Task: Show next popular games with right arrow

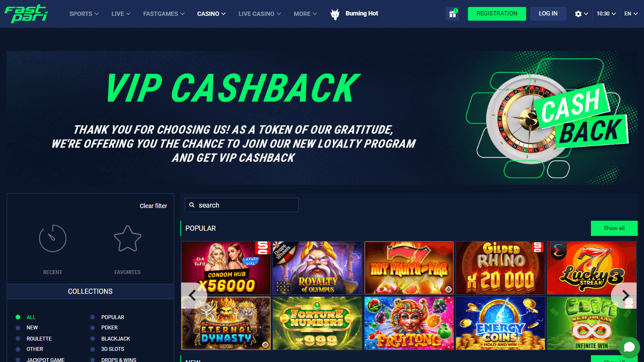Action: 625,295
